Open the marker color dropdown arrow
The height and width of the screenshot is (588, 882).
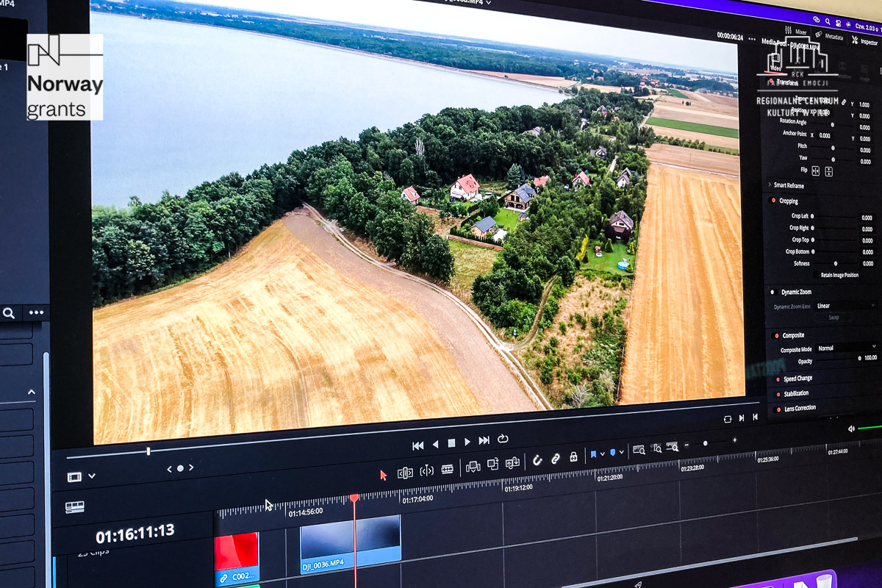pyautogui.click(x=622, y=452)
